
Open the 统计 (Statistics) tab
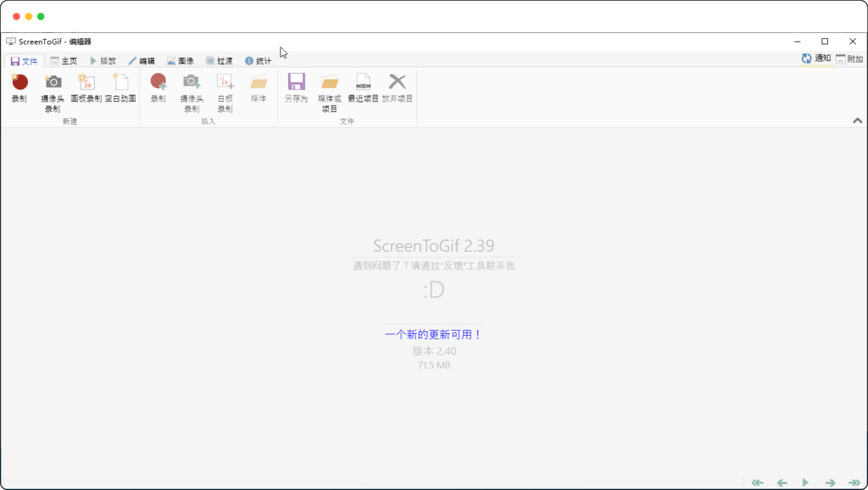tap(259, 61)
